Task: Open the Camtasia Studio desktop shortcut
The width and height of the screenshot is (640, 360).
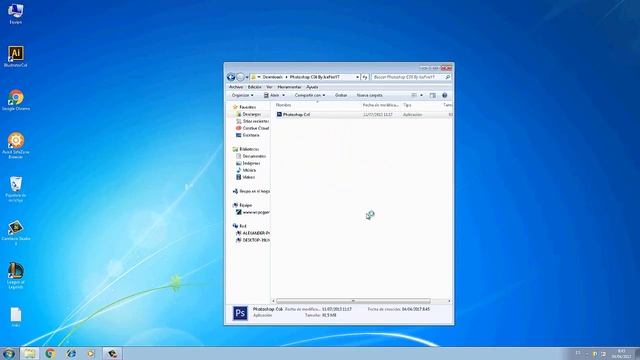Action: (16, 233)
